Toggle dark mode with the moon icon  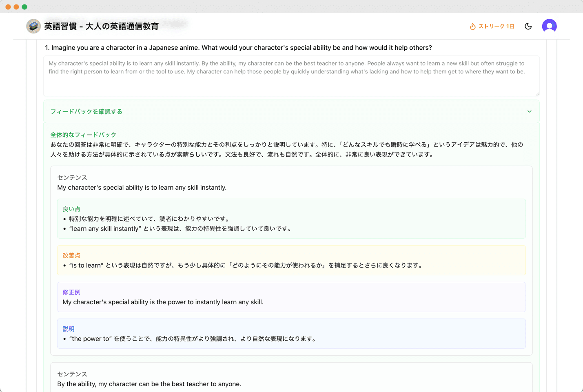tap(528, 26)
